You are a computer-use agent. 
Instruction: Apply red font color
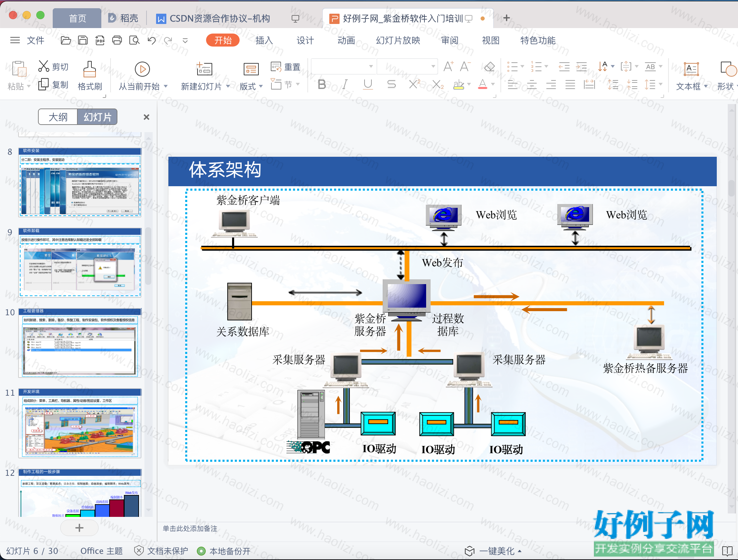483,84
